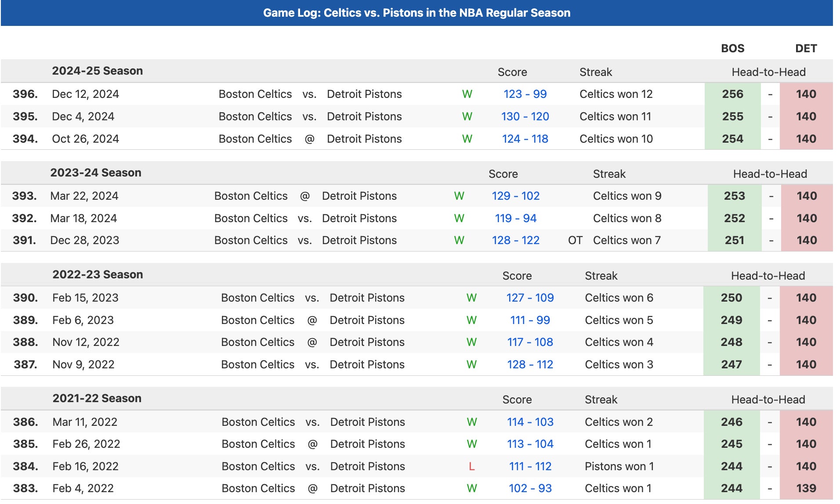The image size is (840, 504).
Task: Open the 123 - 99 score link
Action: coord(525,94)
